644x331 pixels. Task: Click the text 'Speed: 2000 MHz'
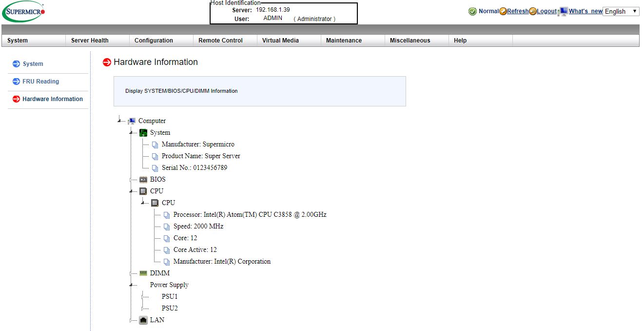198,227
